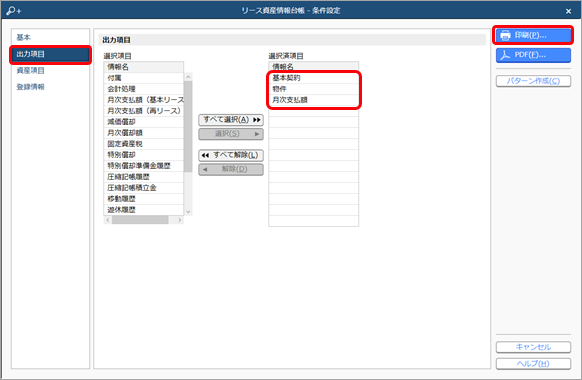Image resolution: width=582 pixels, height=380 pixels.
Task: Click 情報名 header of 選択項目 list
Action: [x=144, y=67]
